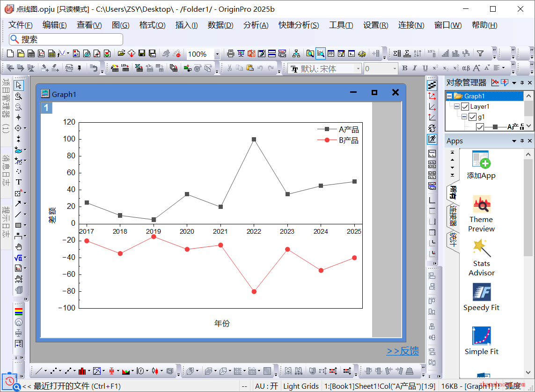Click the Zoom In magnifier tool
Screen dimensions: 535x392
19,96
